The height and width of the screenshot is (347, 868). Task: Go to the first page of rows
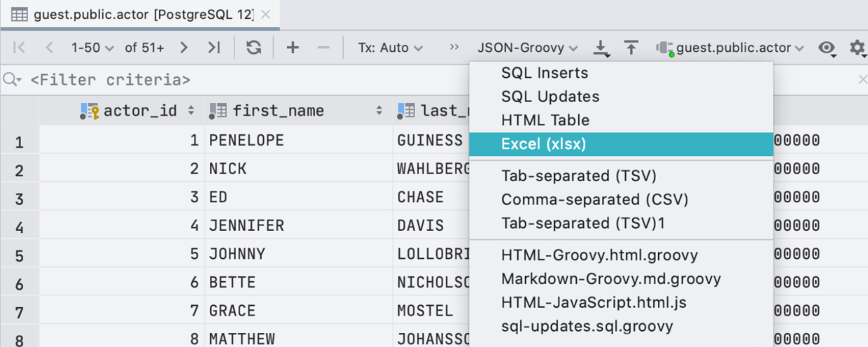point(19,48)
